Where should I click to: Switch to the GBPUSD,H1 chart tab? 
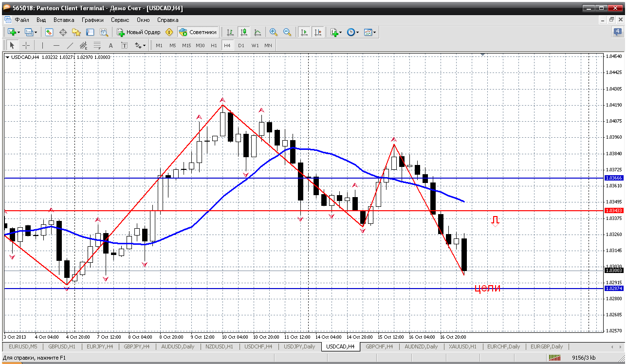pos(61,346)
